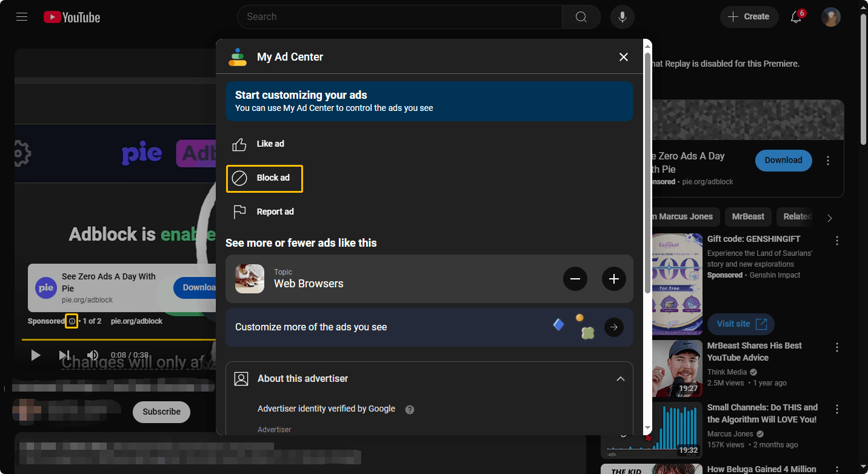Click the search magnifier button

coord(581,17)
